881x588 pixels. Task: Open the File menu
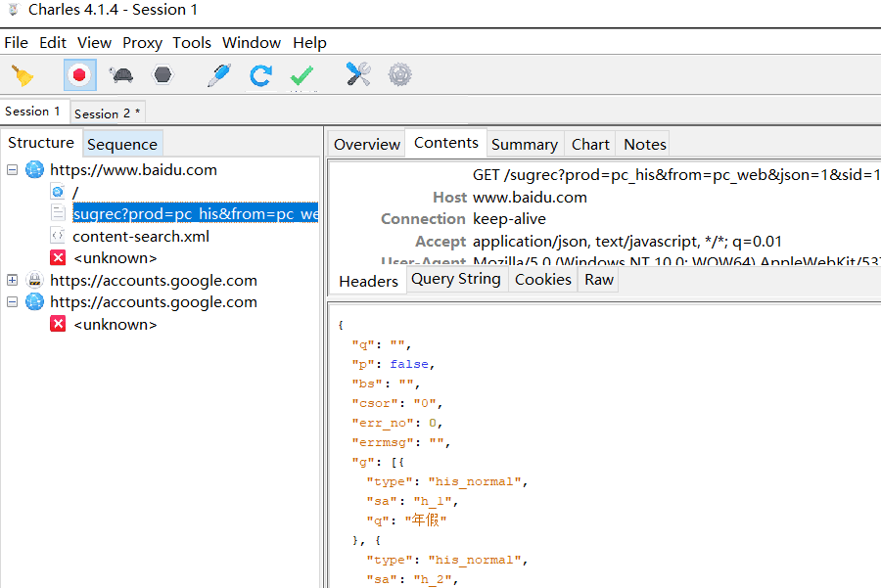[17, 43]
